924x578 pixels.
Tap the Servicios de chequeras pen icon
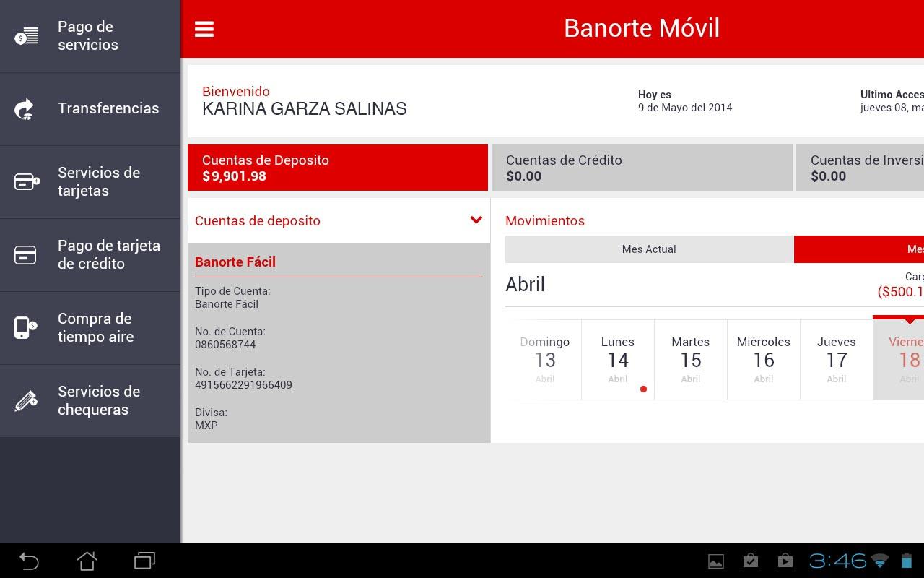[26, 401]
